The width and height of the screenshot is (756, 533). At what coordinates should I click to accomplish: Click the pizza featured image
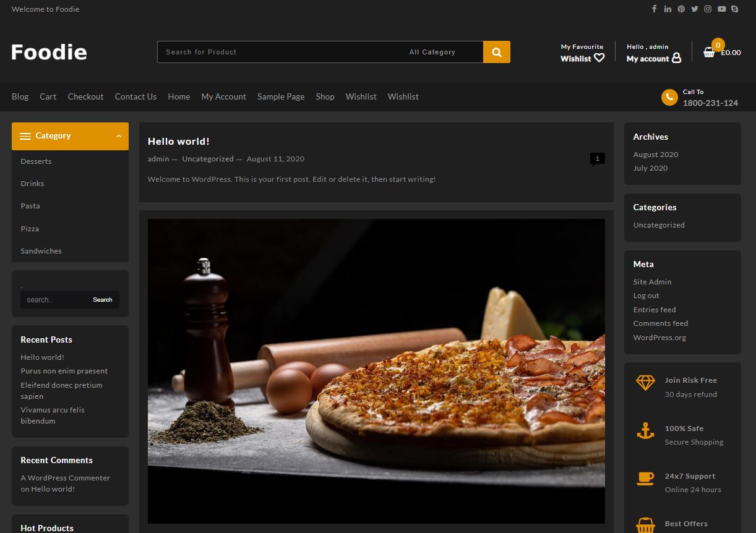coord(376,371)
